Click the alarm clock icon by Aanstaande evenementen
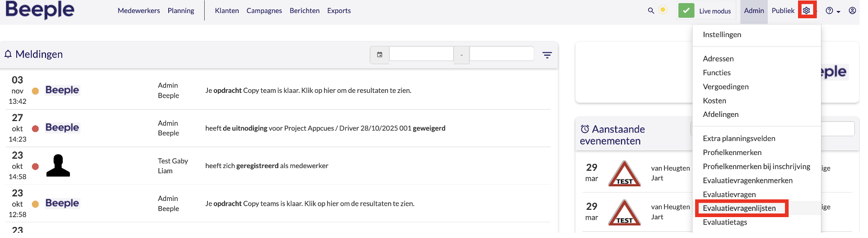The height and width of the screenshot is (238, 868). click(585, 129)
